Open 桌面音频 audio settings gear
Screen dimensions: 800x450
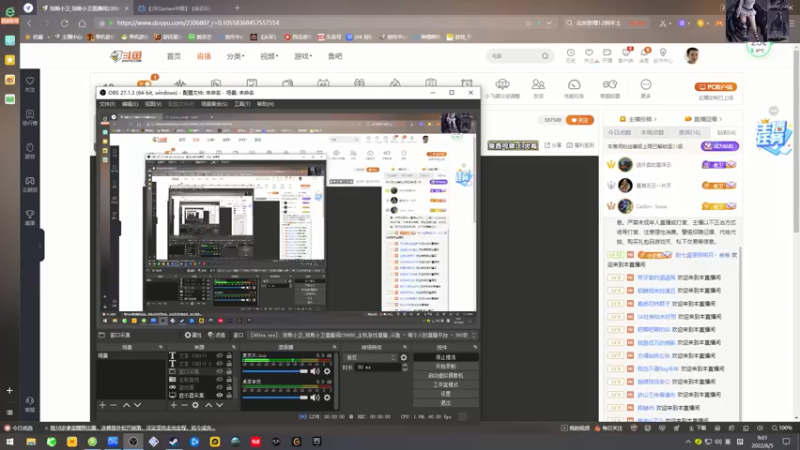point(327,397)
